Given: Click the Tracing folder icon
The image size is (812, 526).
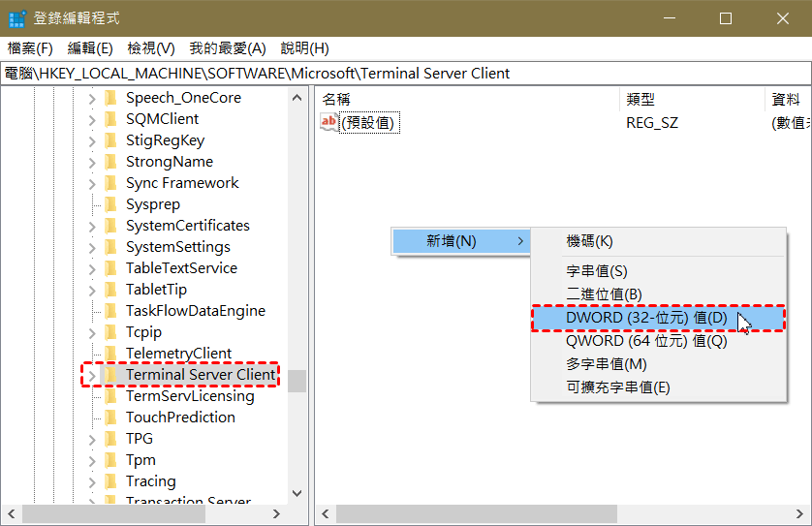Looking at the screenshot, I should coord(110,481).
